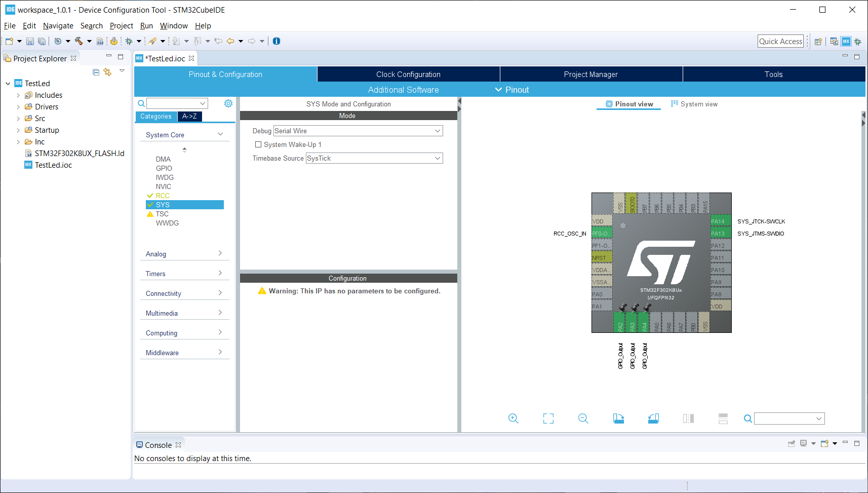Select NVIC in the System Core list
The height and width of the screenshot is (493, 868).
click(164, 186)
